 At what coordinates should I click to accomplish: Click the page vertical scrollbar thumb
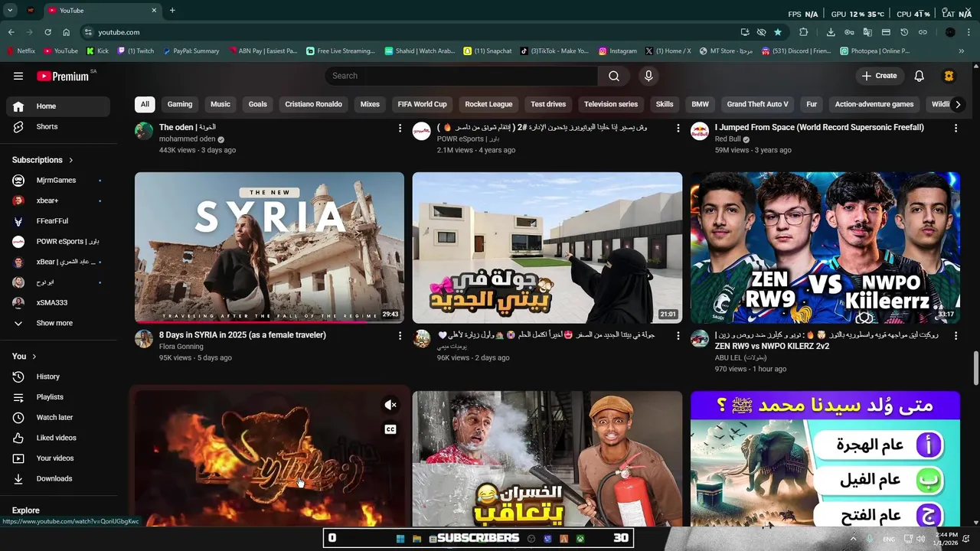(975, 369)
